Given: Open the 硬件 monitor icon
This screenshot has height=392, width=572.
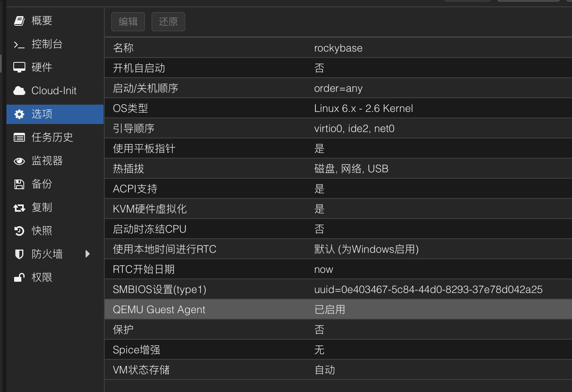Looking at the screenshot, I should [x=19, y=67].
